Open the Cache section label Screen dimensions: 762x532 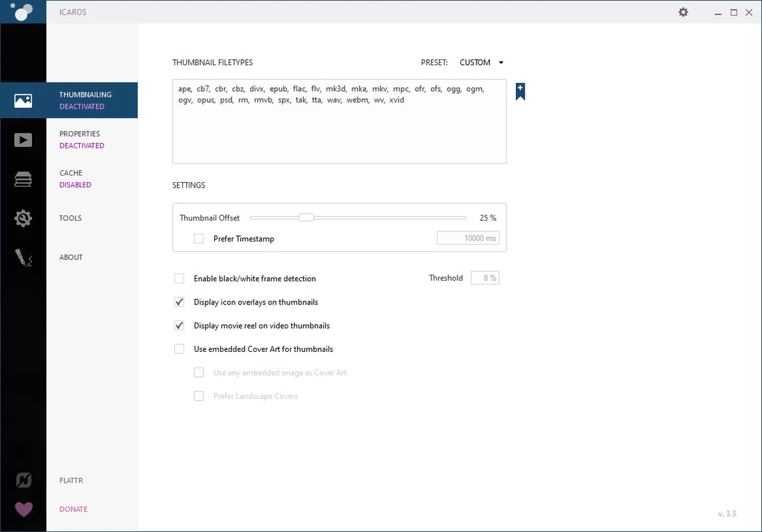pyautogui.click(x=71, y=174)
